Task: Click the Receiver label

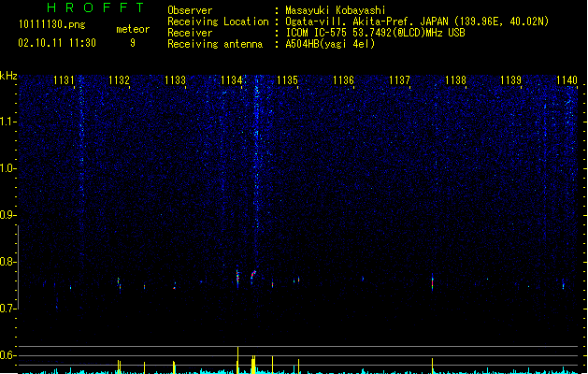Action: point(190,33)
